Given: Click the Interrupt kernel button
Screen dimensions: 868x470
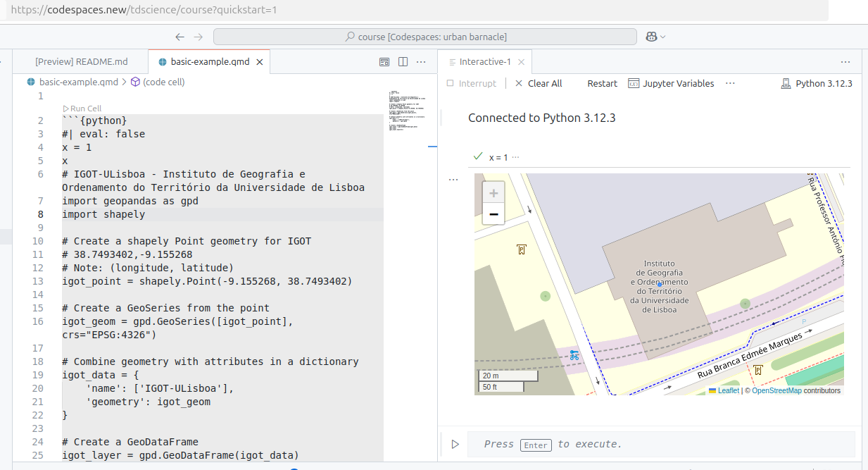Looking at the screenshot, I should click(472, 83).
